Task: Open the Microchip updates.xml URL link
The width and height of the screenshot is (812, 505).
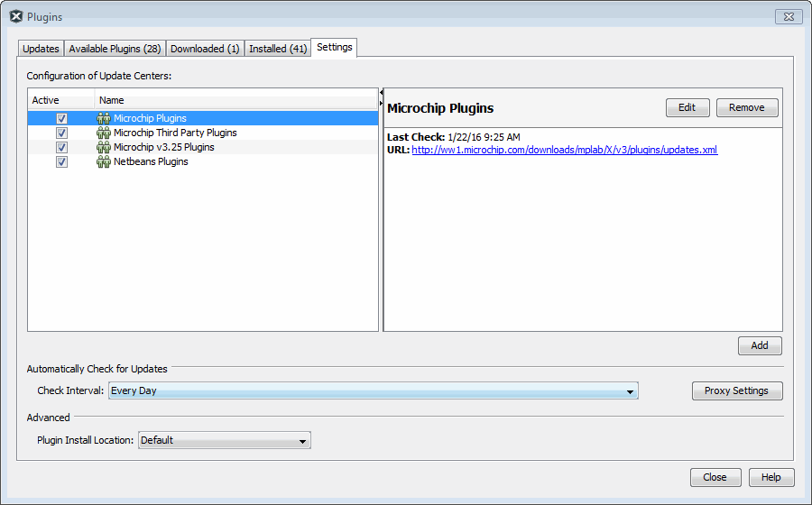Action: [x=564, y=150]
